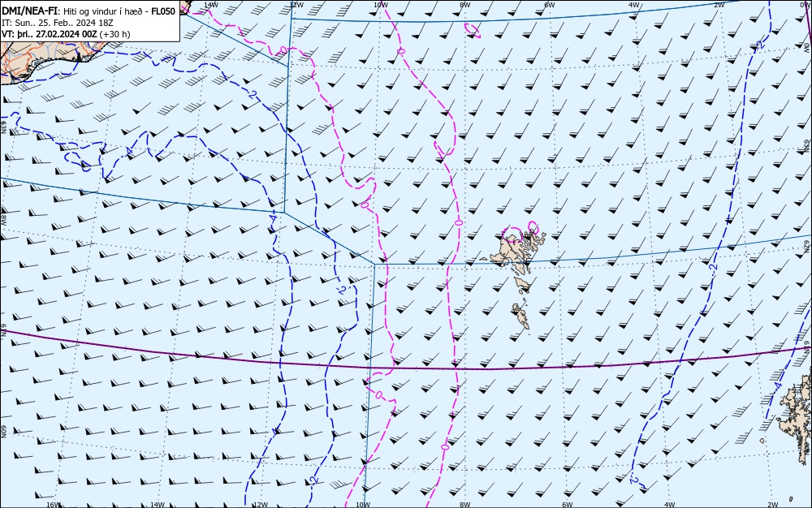Click the 8W label along the bottom edge
This screenshot has height=508, width=812.
point(465,505)
